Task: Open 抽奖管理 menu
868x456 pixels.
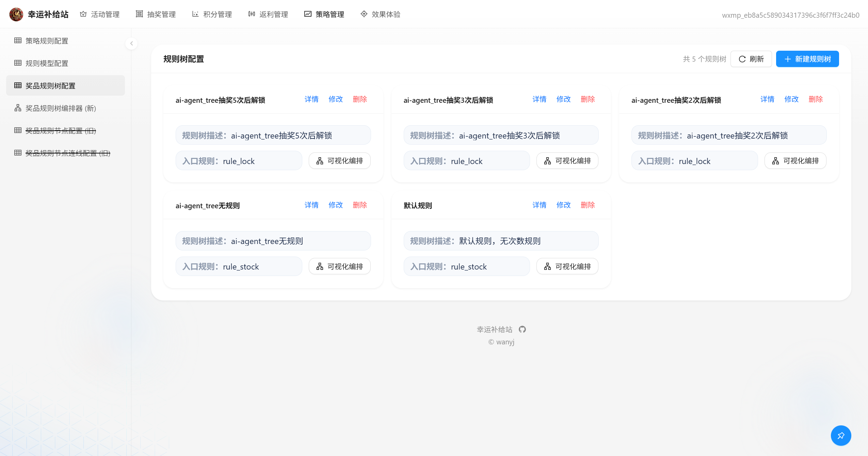Action: (x=156, y=14)
